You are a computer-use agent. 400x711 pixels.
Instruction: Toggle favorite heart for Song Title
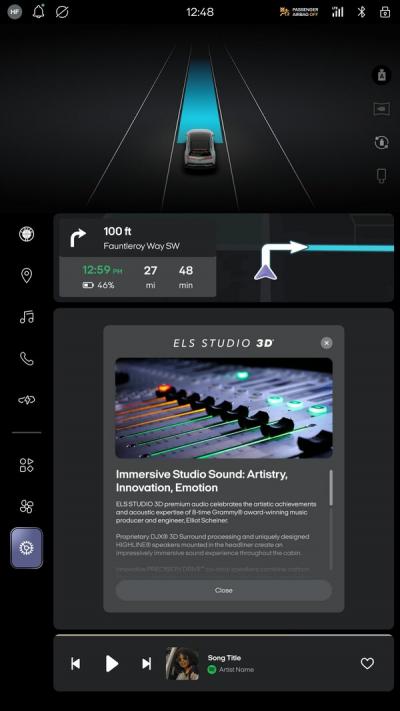(367, 663)
